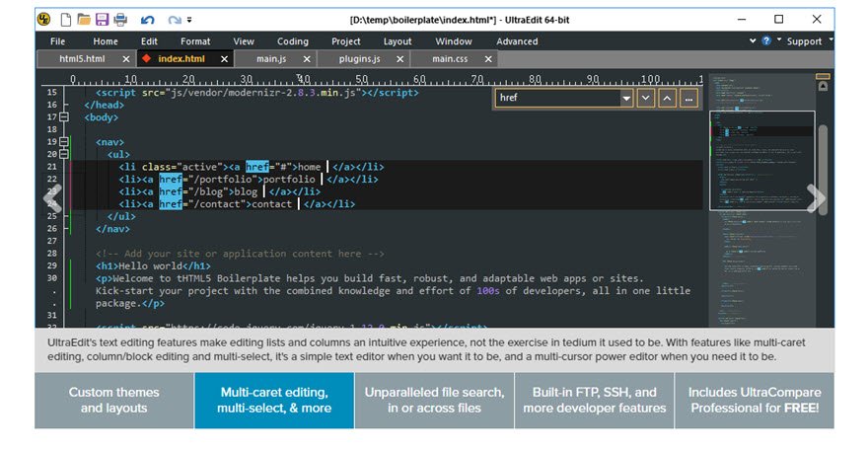Open more find options ellipsis button

tap(688, 98)
